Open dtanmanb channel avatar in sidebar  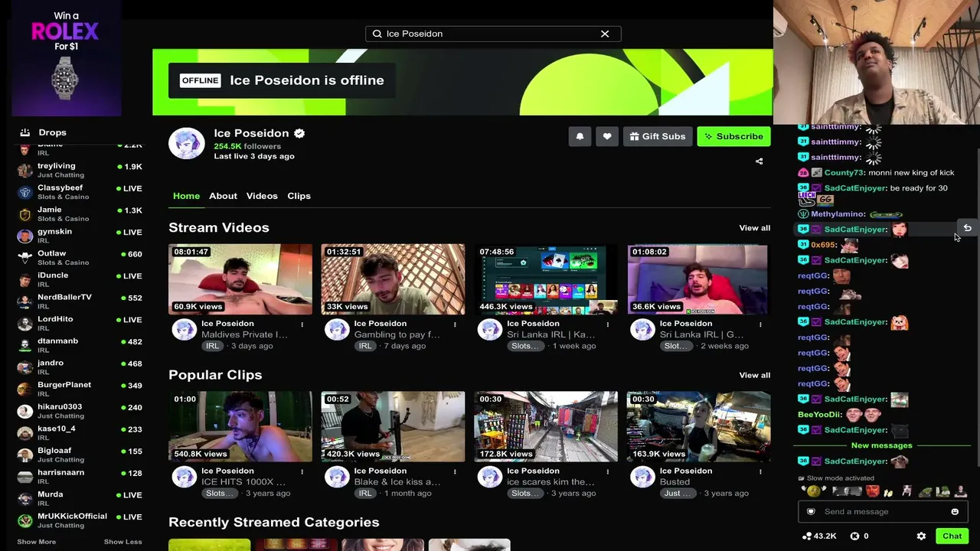click(25, 345)
